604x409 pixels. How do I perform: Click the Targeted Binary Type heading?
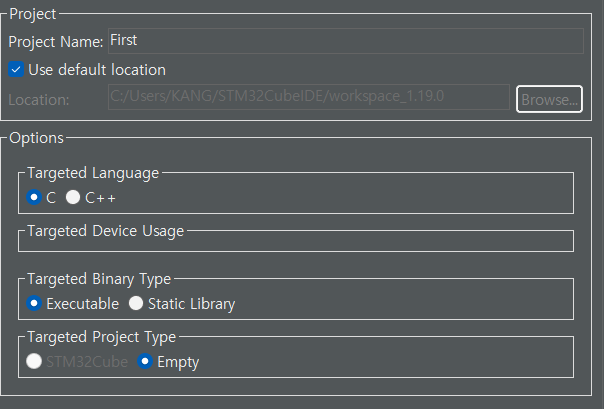click(99, 279)
